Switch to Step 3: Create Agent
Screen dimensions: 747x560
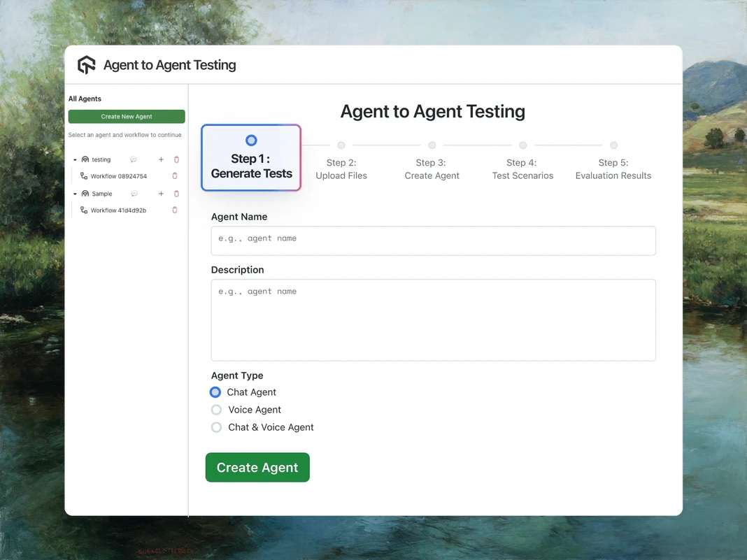pyautogui.click(x=432, y=169)
